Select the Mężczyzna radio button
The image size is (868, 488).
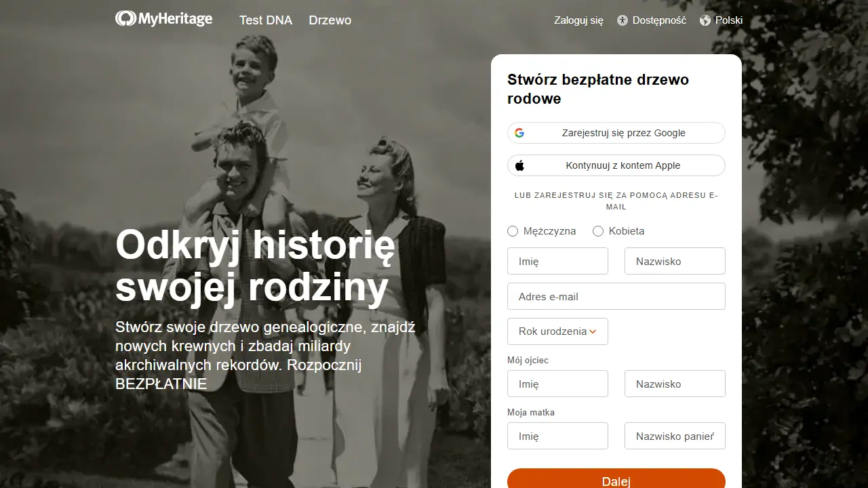pyautogui.click(x=513, y=231)
